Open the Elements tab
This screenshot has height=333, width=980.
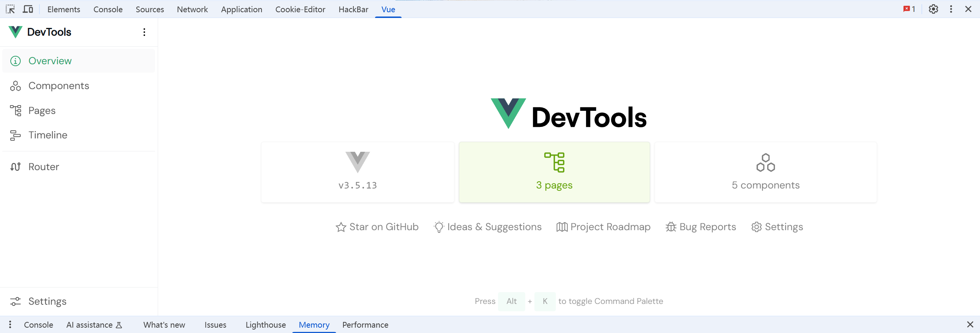tap(64, 9)
